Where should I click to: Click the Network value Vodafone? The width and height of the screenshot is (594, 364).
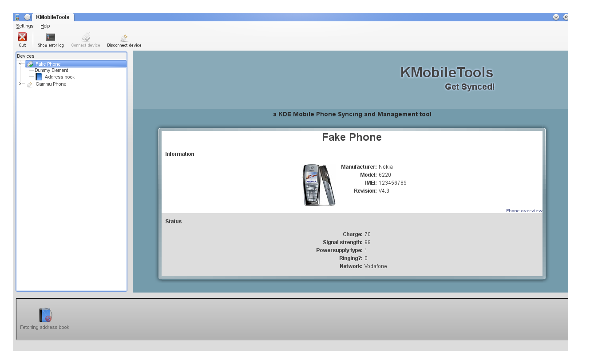point(376,266)
